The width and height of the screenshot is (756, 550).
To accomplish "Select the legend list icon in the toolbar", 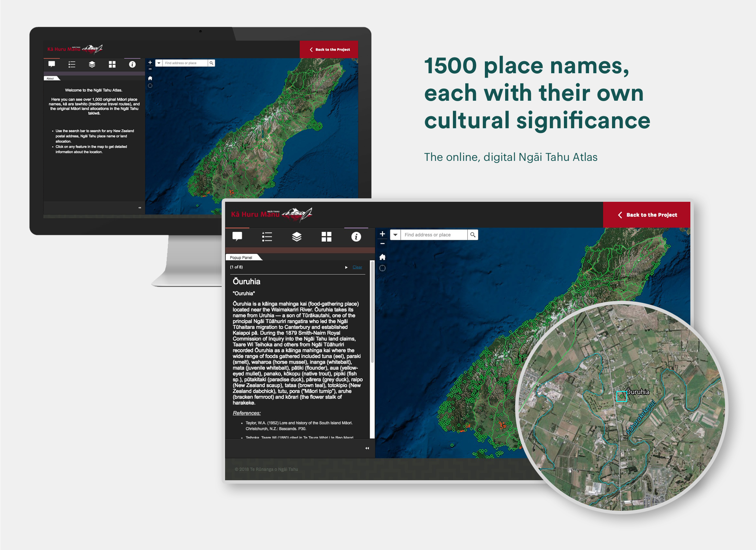I will 267,236.
